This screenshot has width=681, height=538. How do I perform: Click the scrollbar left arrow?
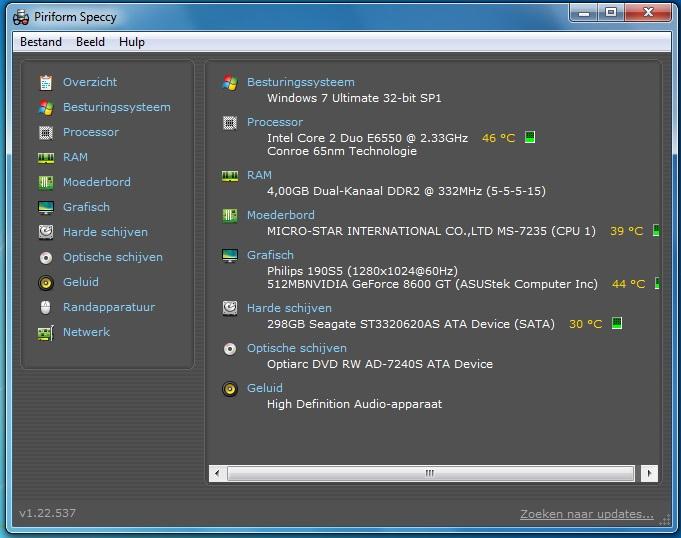217,473
